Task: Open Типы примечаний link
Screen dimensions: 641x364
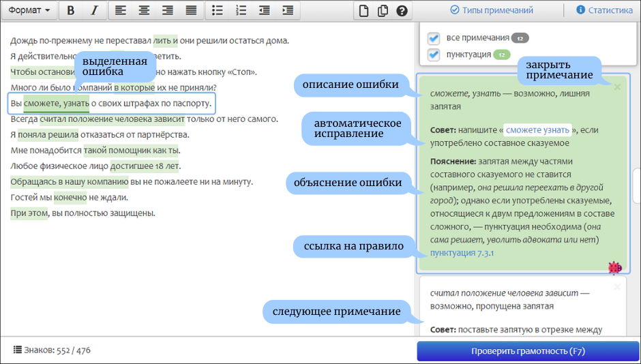Action: (492, 11)
